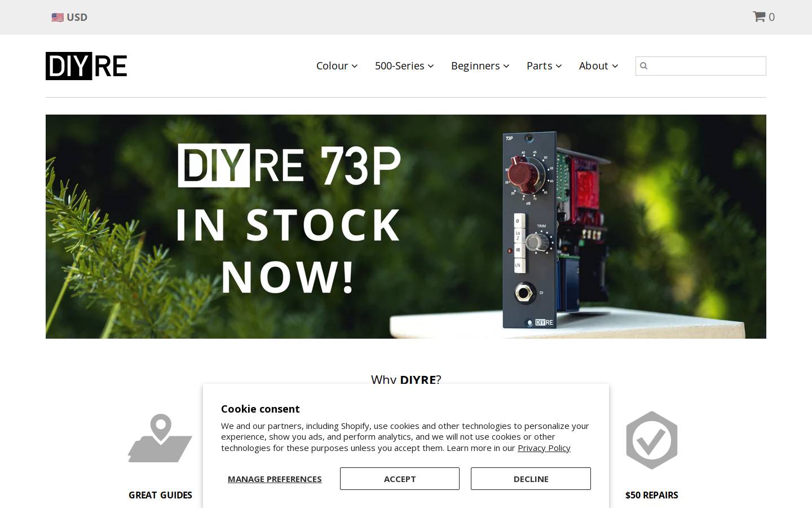Open the Privacy Policy link
Viewport: 812px width, 508px height.
pos(544,448)
